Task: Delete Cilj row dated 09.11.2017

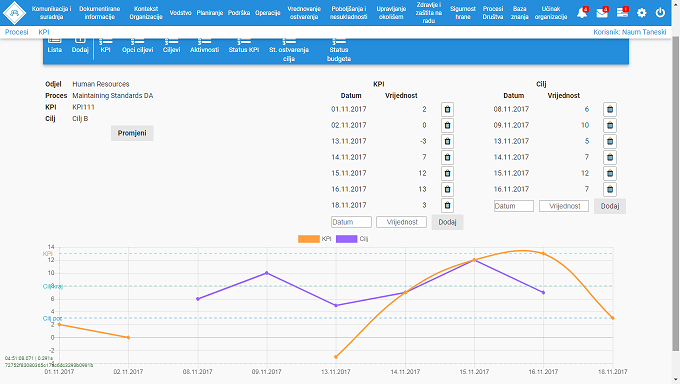Action: [610, 125]
